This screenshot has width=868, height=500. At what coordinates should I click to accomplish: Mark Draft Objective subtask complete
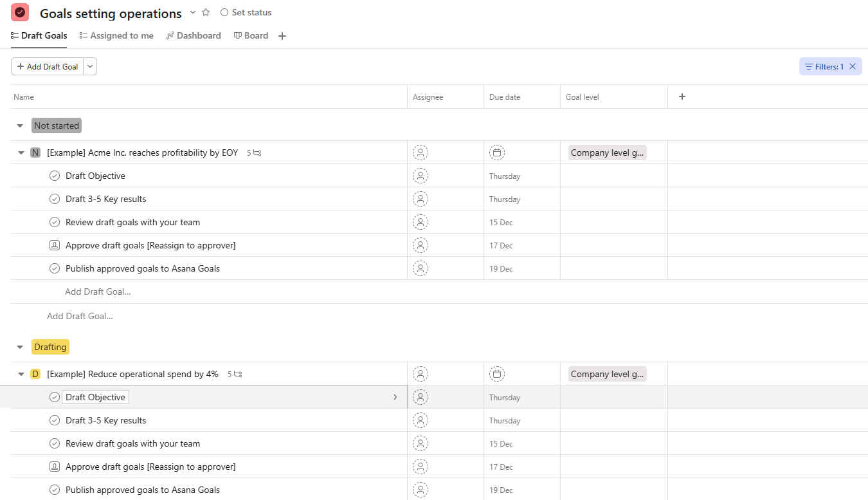pyautogui.click(x=55, y=175)
